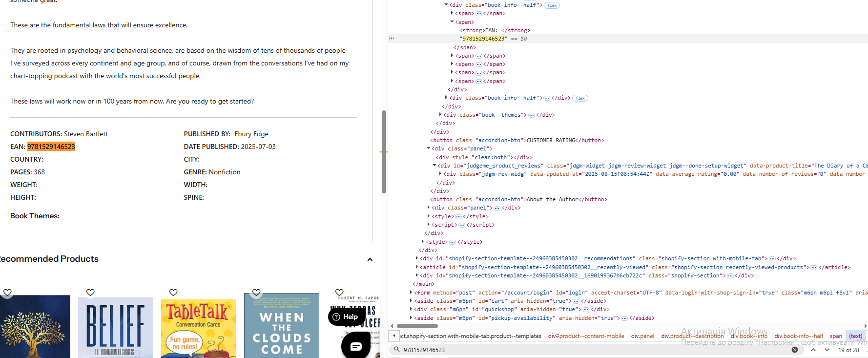
Task: Open the TableTalk Conversation Cards cover
Action: click(199, 327)
